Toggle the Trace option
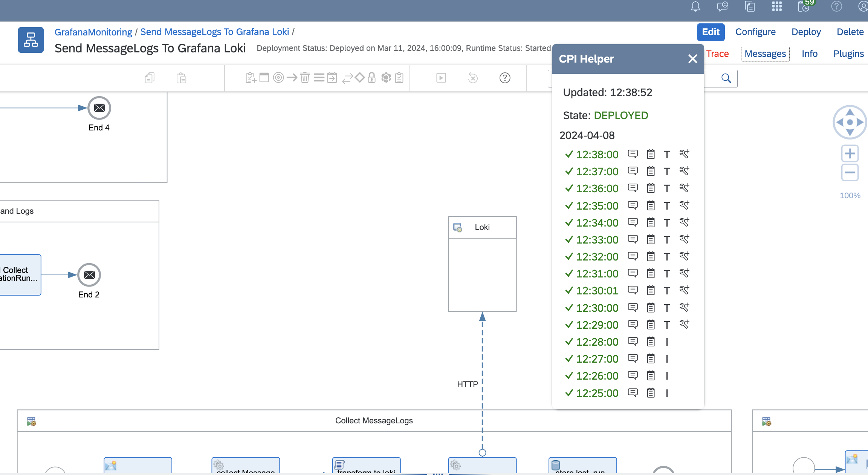 pos(717,54)
